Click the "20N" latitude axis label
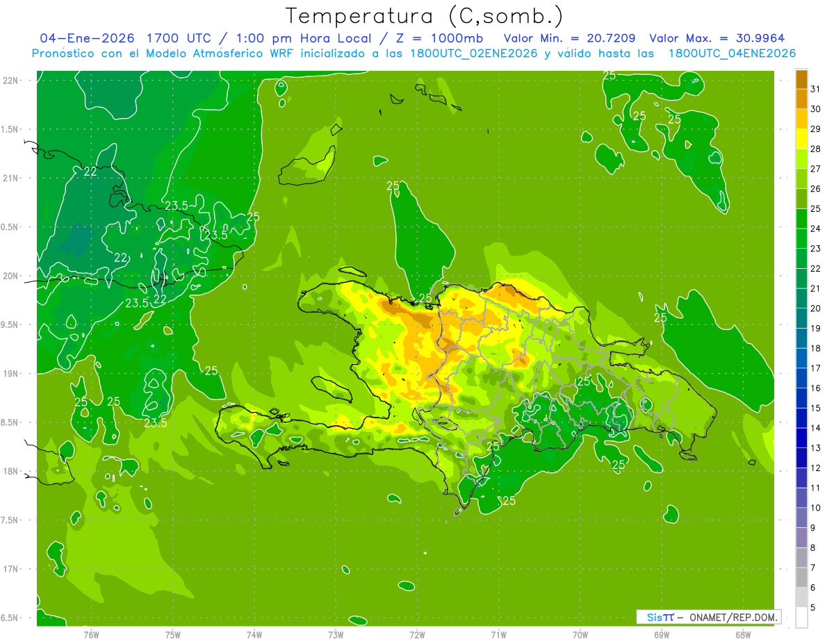The image size is (834, 644). point(11,276)
